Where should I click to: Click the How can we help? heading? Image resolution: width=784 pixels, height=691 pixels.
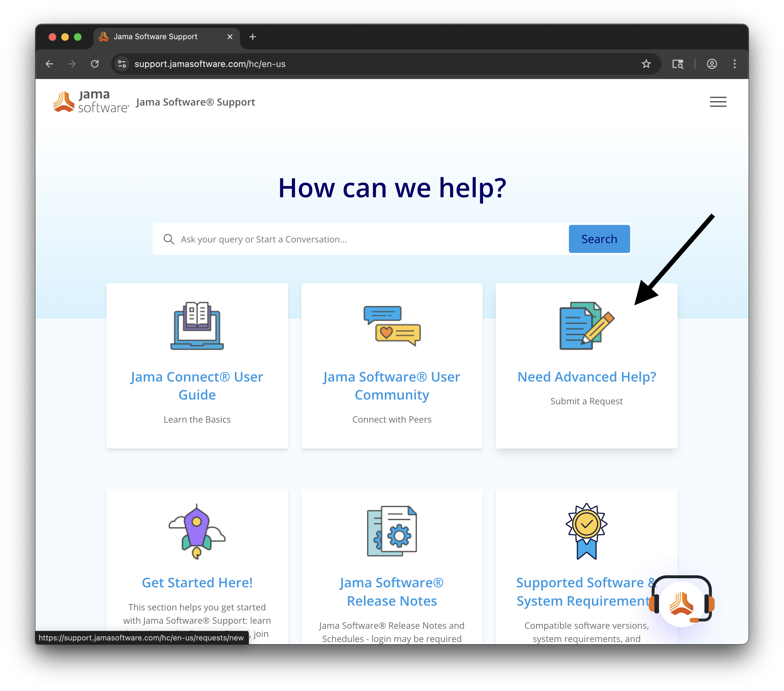tap(392, 188)
